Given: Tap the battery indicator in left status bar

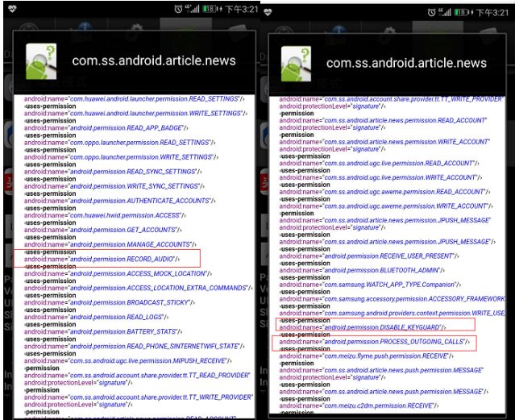Looking at the screenshot, I should coord(211,9).
